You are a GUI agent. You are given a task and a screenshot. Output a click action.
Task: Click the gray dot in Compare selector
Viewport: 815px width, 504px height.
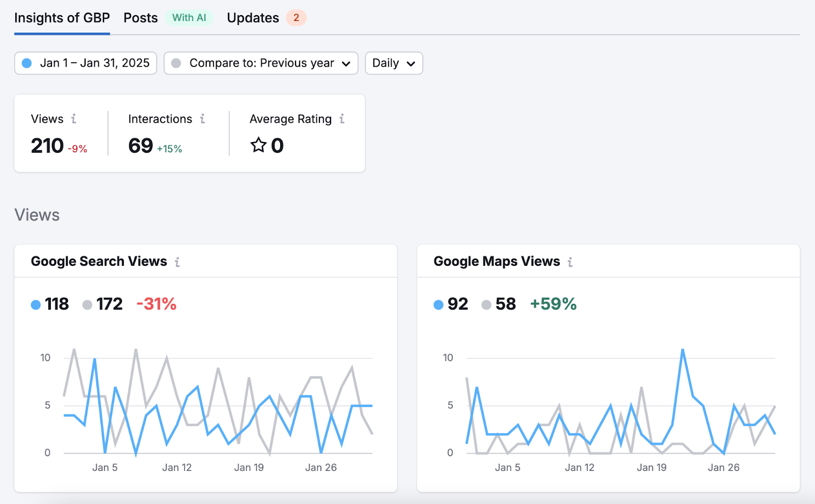(177, 63)
